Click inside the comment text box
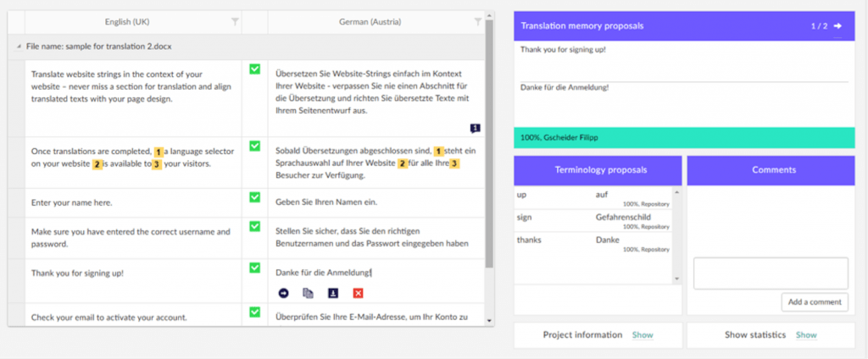Image resolution: width=868 pixels, height=359 pixels. coord(771,273)
